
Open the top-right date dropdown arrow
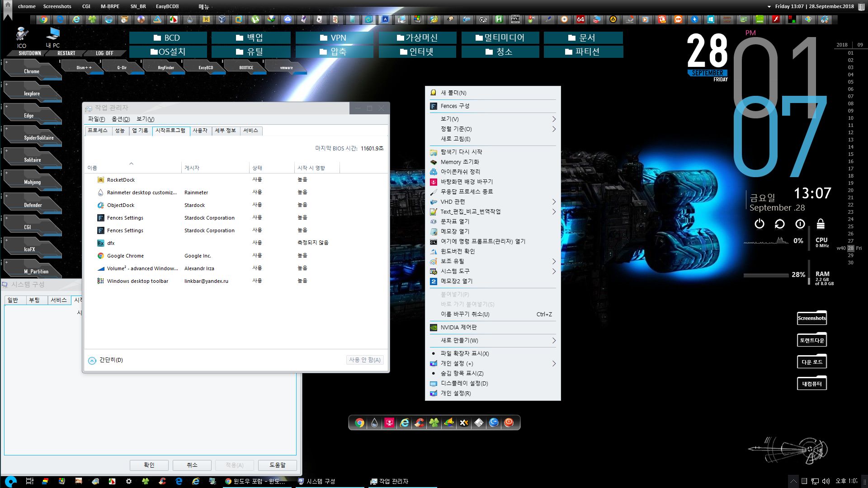tap(769, 7)
